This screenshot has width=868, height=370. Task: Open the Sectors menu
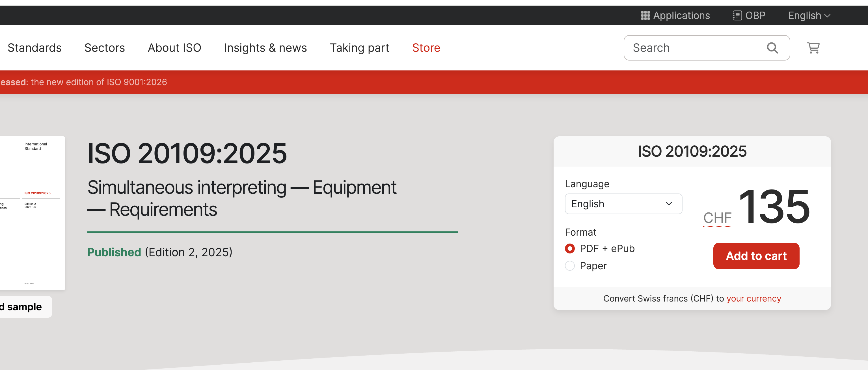pyautogui.click(x=105, y=48)
